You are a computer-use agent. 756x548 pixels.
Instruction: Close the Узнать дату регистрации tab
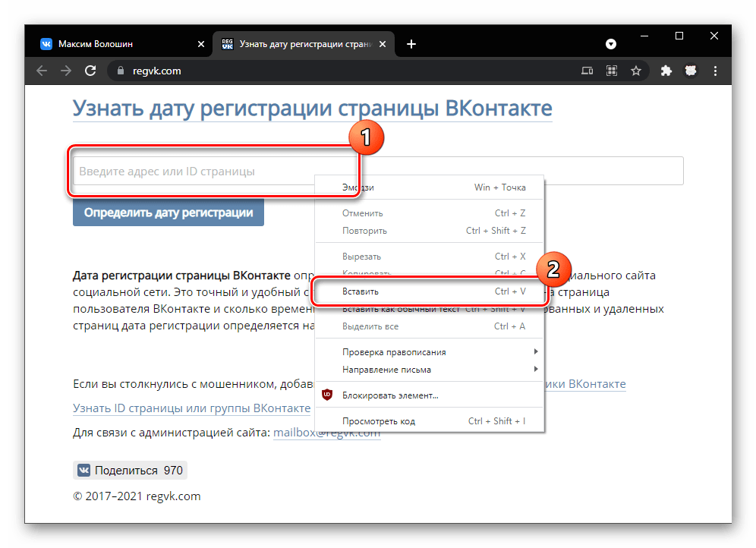click(x=383, y=44)
